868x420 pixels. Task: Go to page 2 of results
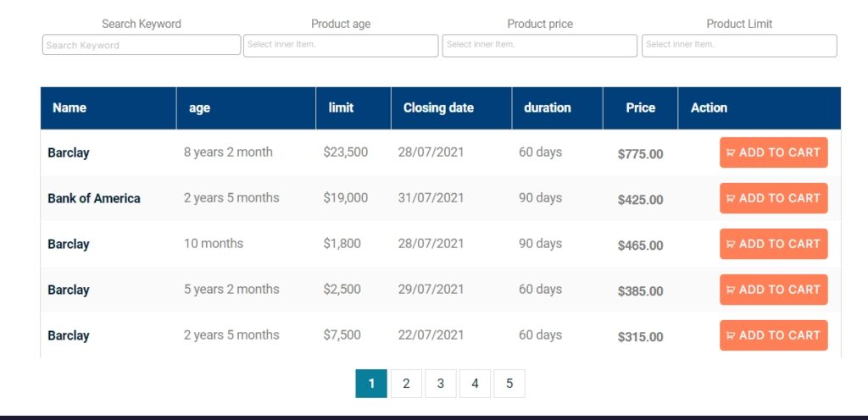pyautogui.click(x=406, y=384)
